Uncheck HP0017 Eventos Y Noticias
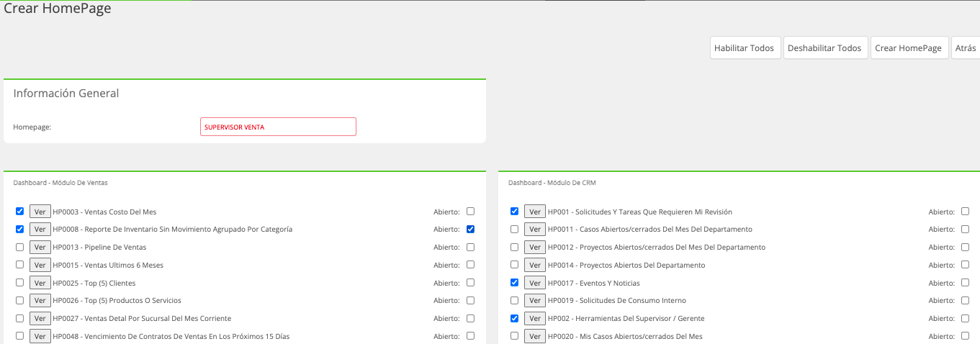The image size is (980, 344). (514, 283)
